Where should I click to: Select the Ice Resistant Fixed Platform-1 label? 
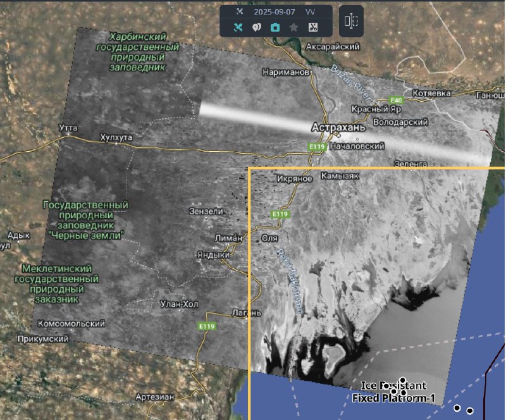pyautogui.click(x=393, y=392)
